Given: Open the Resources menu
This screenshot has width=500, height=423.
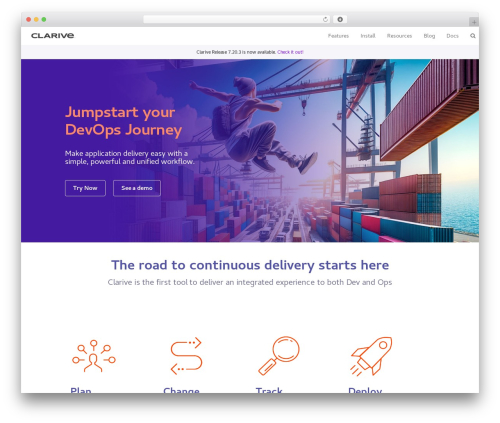Looking at the screenshot, I should [399, 36].
